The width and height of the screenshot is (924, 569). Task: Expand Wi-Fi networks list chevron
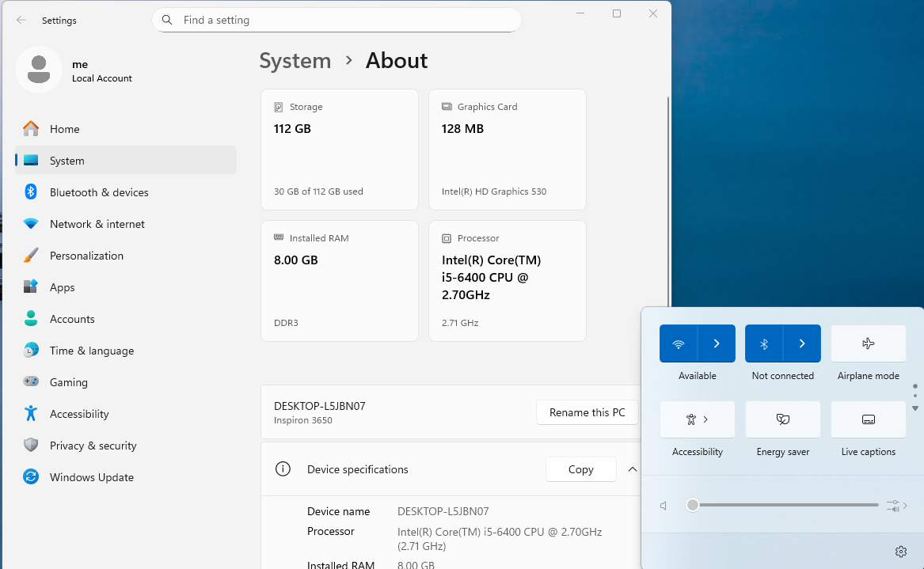(717, 343)
